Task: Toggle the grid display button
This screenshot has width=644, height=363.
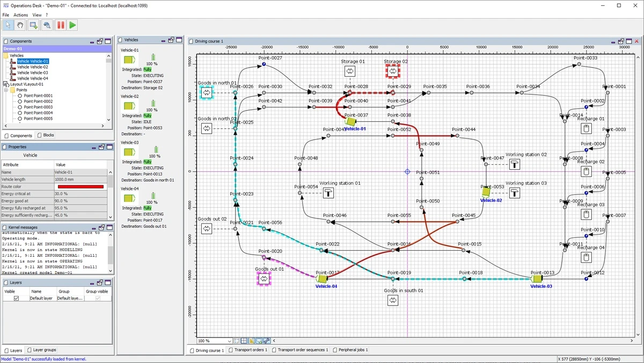Action: (x=244, y=340)
